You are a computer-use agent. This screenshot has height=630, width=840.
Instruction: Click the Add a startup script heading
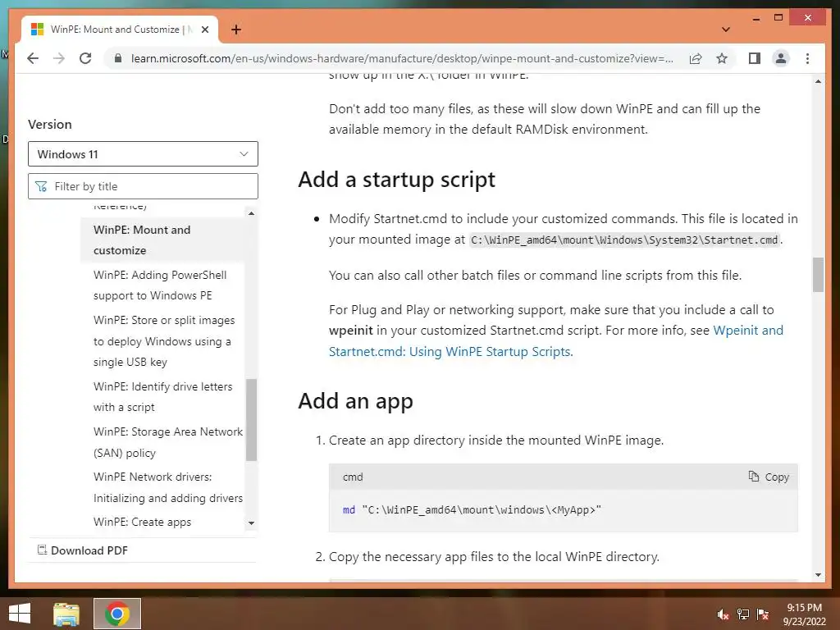click(x=396, y=180)
